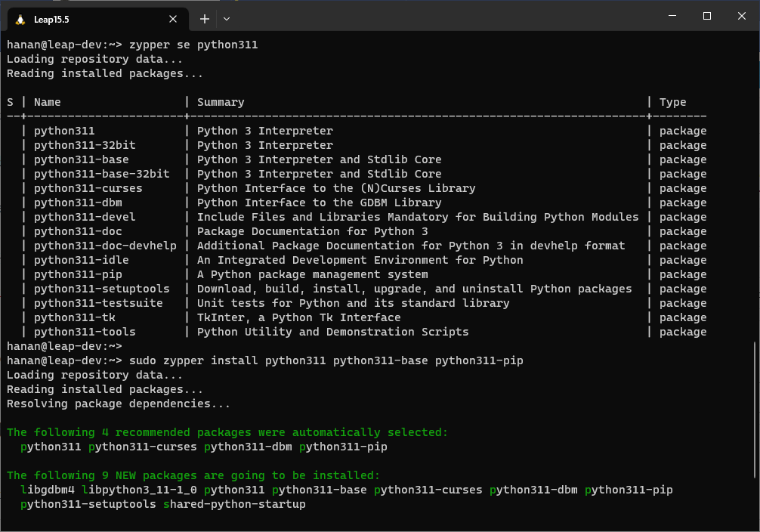This screenshot has height=532, width=760.
Task: Click 'python311-tools' package name
Action: pos(85,332)
